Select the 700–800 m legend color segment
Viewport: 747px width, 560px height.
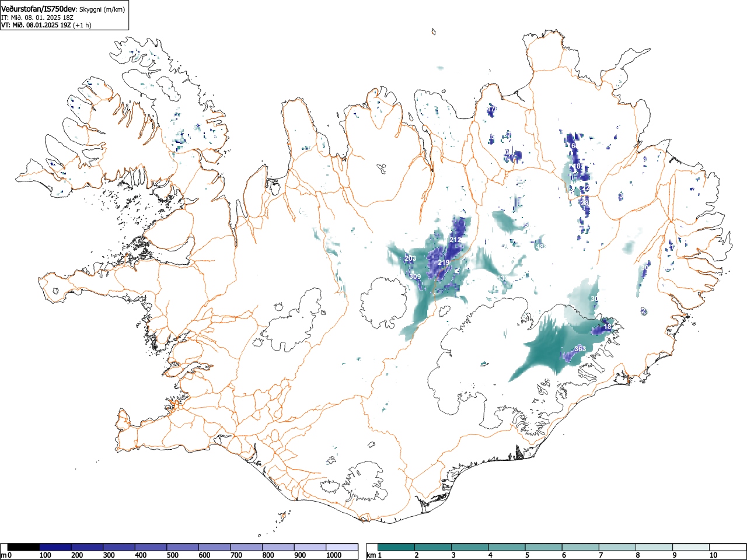pyautogui.click(x=246, y=547)
